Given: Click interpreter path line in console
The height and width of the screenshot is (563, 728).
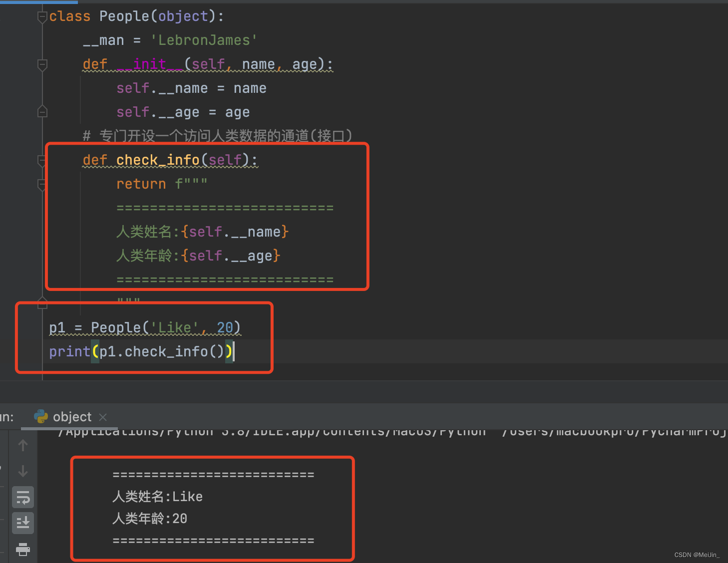Looking at the screenshot, I should tap(391, 432).
